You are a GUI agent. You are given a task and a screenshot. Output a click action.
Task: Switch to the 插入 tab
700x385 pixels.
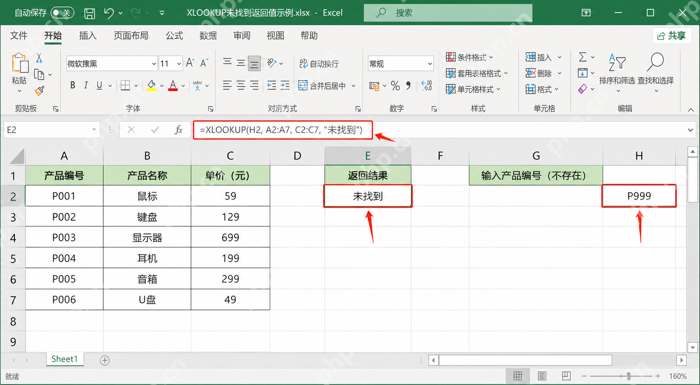88,36
